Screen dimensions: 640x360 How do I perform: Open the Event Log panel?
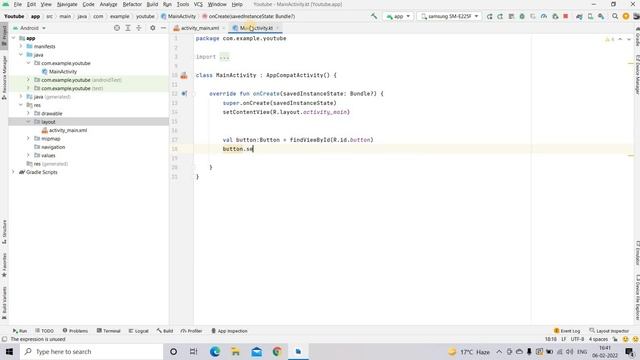click(567, 331)
